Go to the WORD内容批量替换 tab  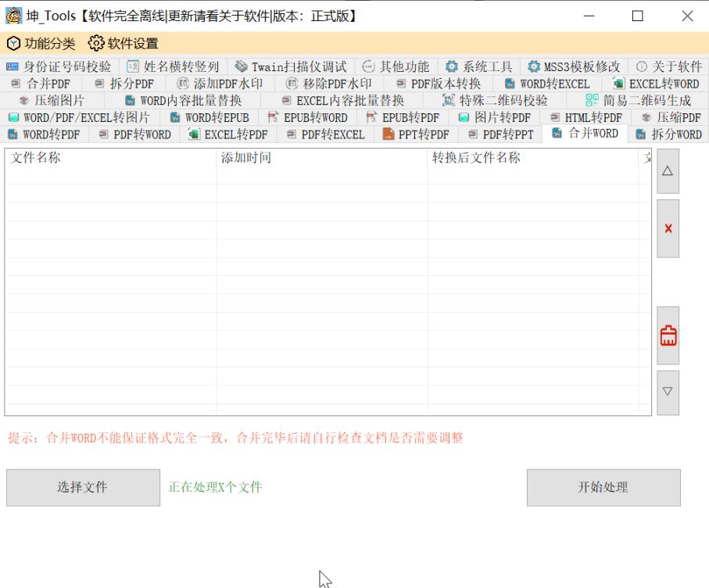coord(183,100)
